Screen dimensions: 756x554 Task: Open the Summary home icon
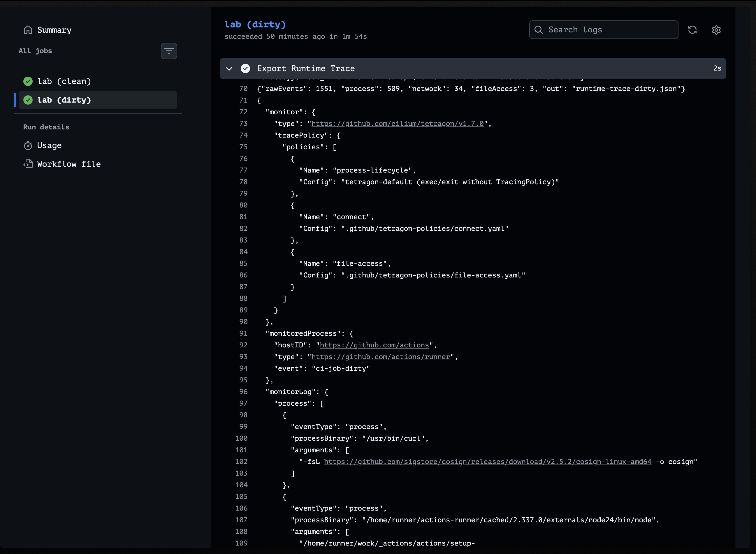28,30
